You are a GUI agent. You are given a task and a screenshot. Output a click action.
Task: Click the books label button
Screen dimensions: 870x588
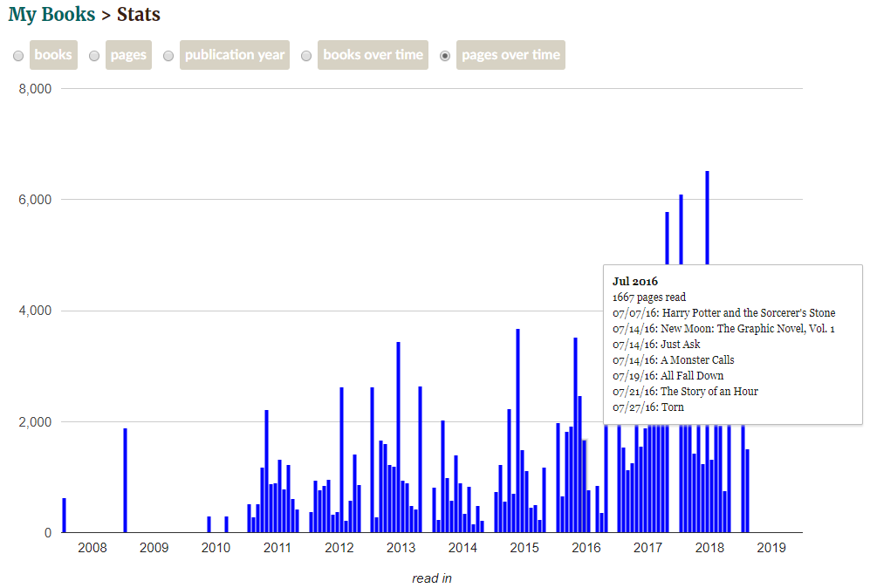pos(53,55)
